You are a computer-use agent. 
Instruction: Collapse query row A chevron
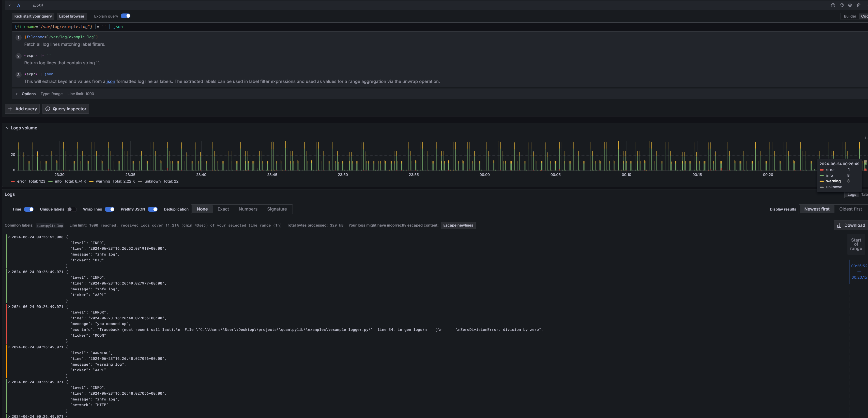(9, 5)
